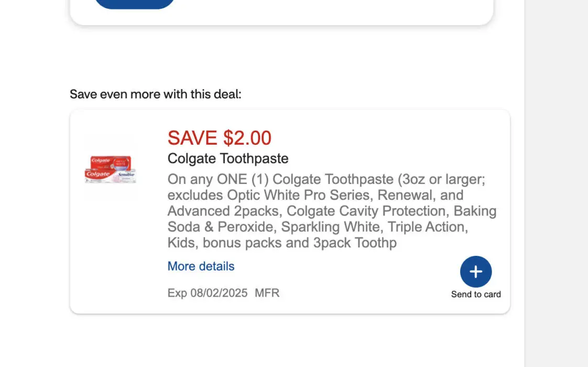This screenshot has height=367, width=588.
Task: Select the Colgate Toothpaste title text
Action: (227, 158)
